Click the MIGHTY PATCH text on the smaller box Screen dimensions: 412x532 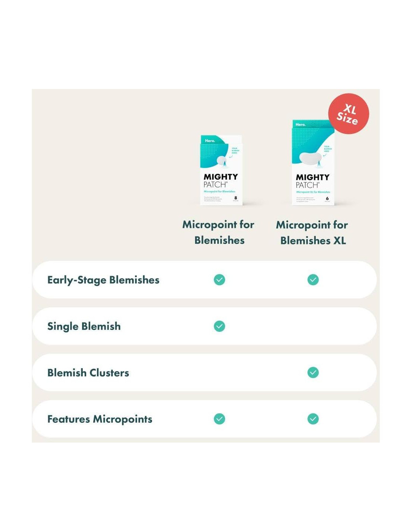pos(220,180)
